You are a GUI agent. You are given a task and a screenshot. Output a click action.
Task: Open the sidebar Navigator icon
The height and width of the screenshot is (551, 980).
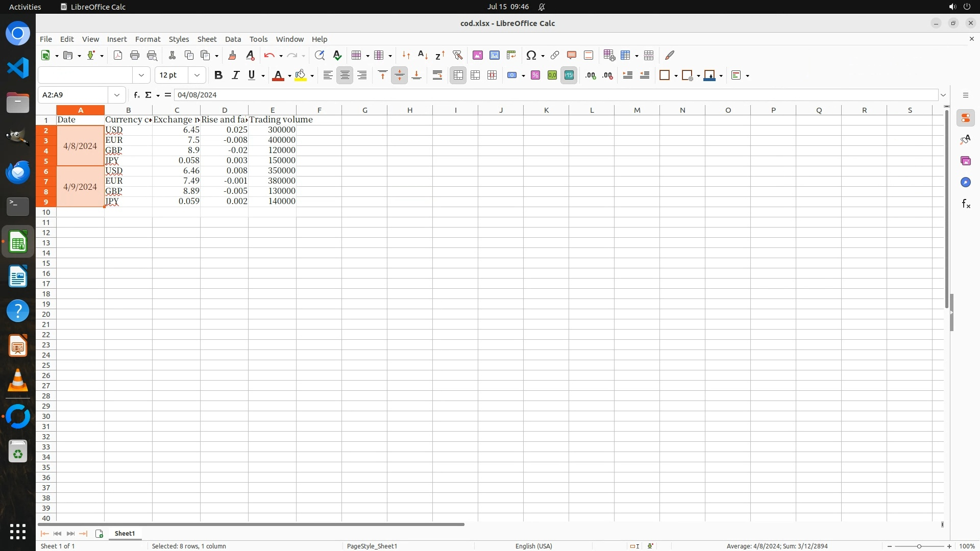coord(965,183)
